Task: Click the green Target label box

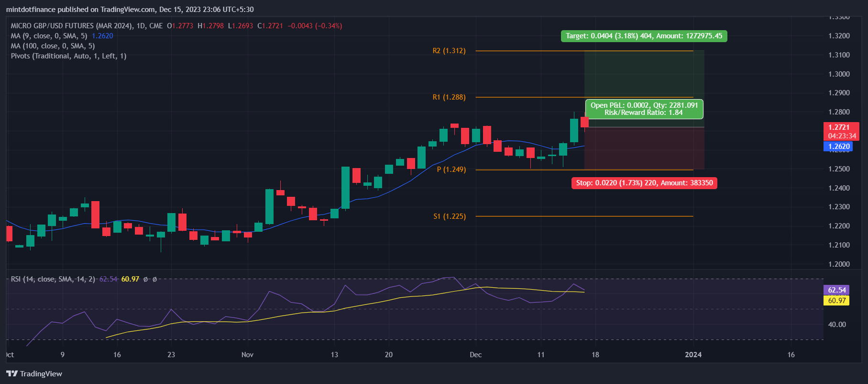Action: (644, 36)
